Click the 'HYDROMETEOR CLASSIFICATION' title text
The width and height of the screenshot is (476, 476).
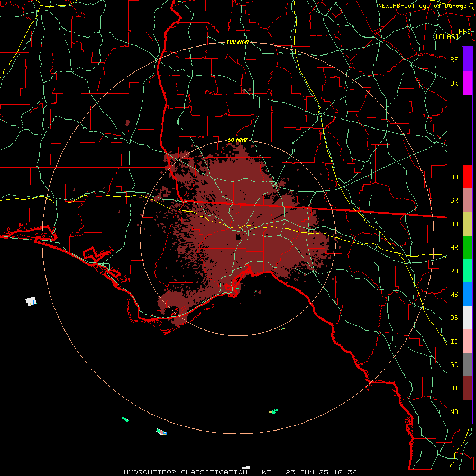pyautogui.click(x=186, y=472)
